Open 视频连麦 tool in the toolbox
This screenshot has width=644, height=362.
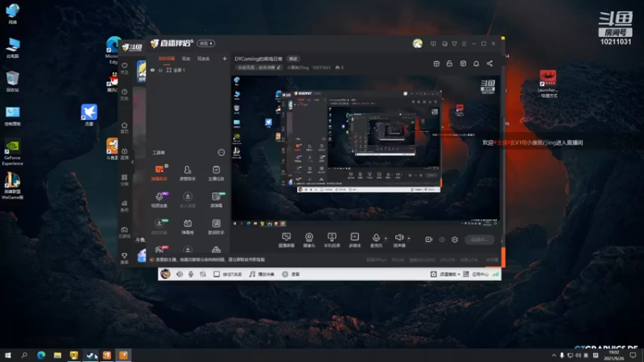(159, 200)
